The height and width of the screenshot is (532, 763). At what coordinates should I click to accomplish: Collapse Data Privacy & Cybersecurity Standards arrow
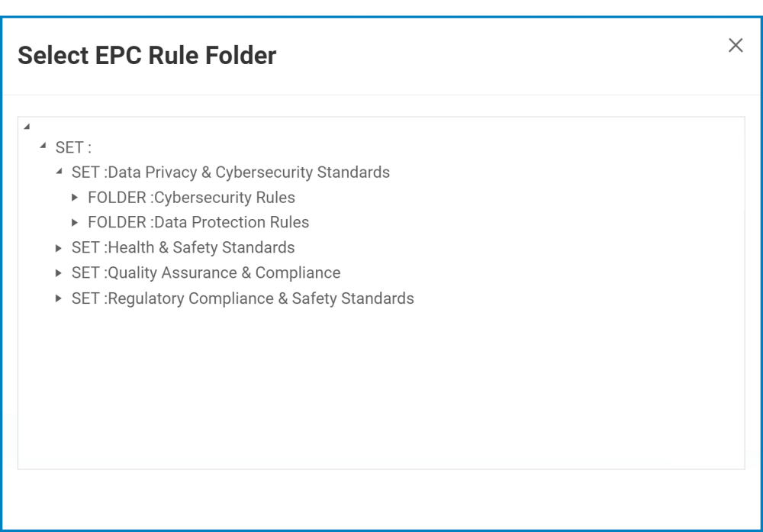[59, 171]
